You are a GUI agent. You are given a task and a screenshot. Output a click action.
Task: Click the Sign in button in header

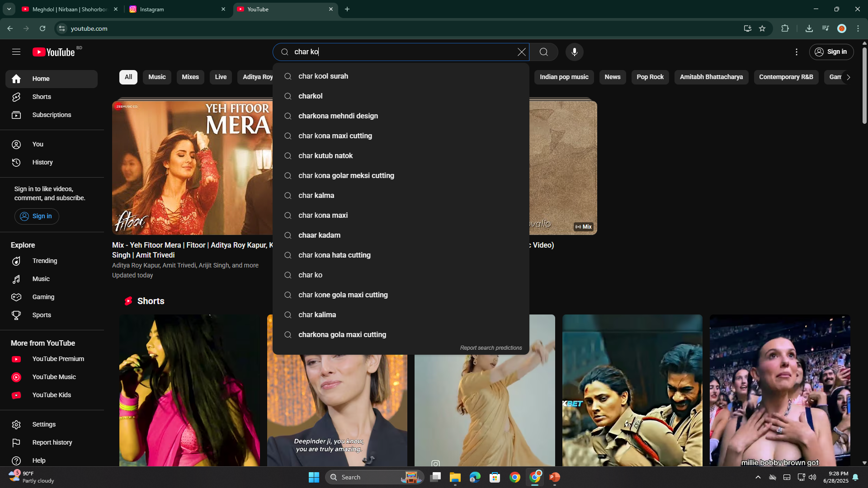(831, 52)
